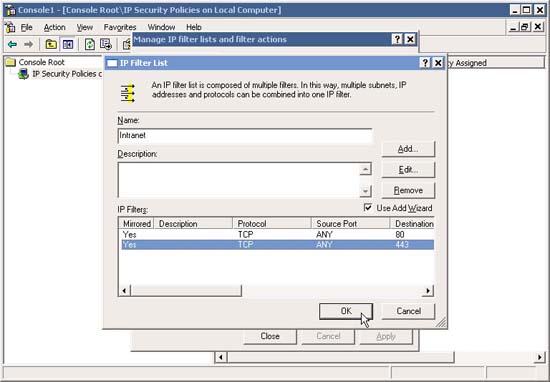Image resolution: width=550 pixels, height=382 pixels.
Task: Click console window bottom scroll right arrow
Action: pos(539,357)
